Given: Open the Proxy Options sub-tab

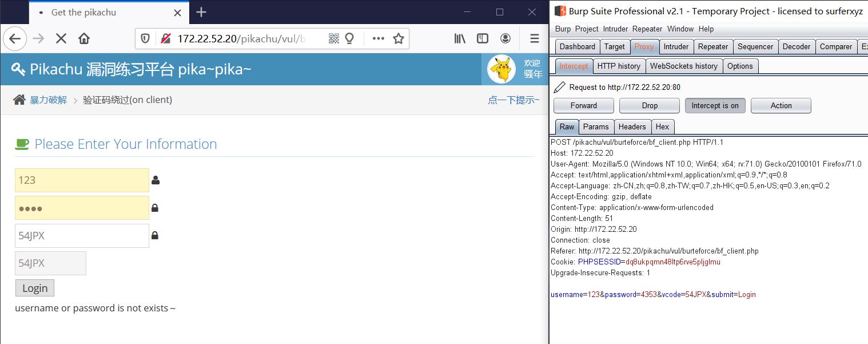Looking at the screenshot, I should (x=740, y=66).
